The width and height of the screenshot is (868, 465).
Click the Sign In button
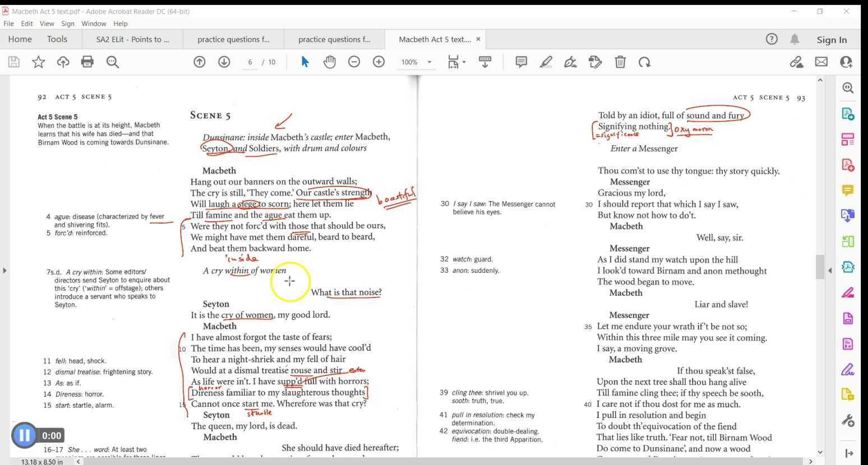[832, 39]
